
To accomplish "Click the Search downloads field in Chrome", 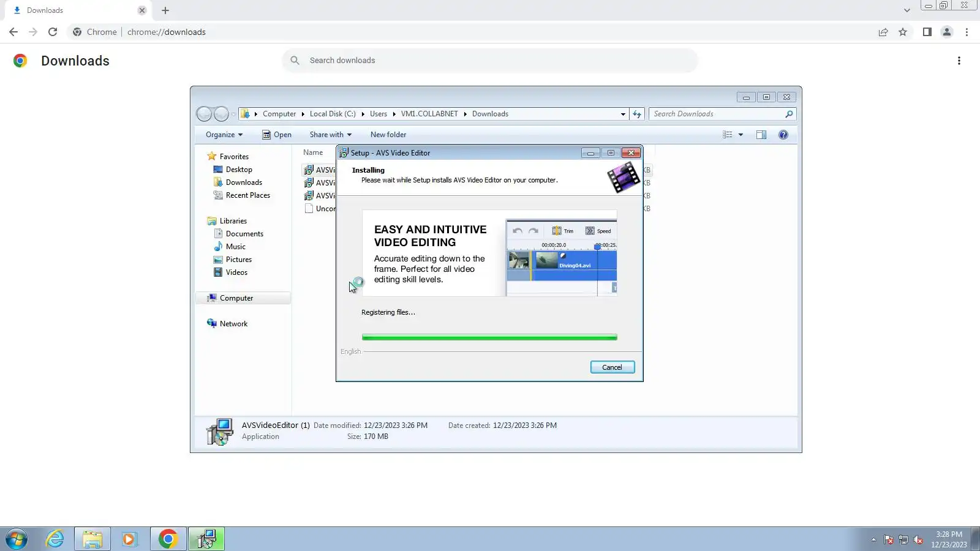I will tap(490, 61).
